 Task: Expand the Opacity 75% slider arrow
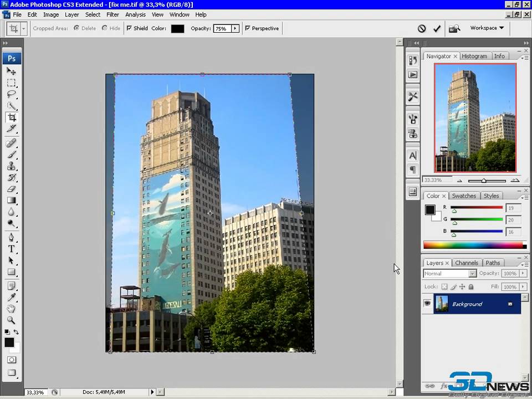(x=235, y=28)
